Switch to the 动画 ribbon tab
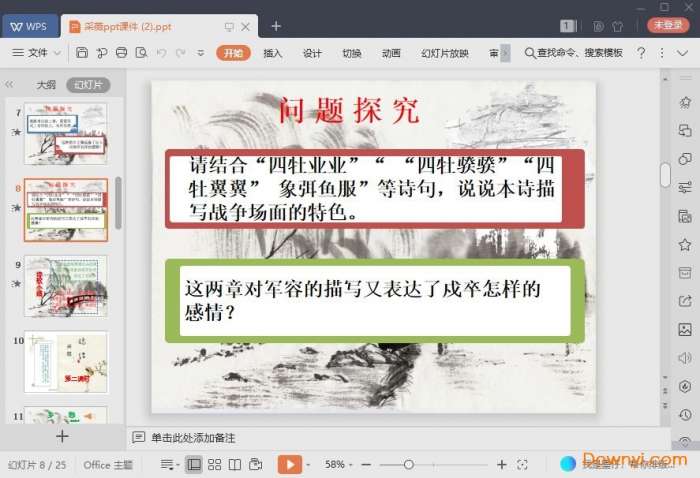Screen dimensions: 700x478 391,53
